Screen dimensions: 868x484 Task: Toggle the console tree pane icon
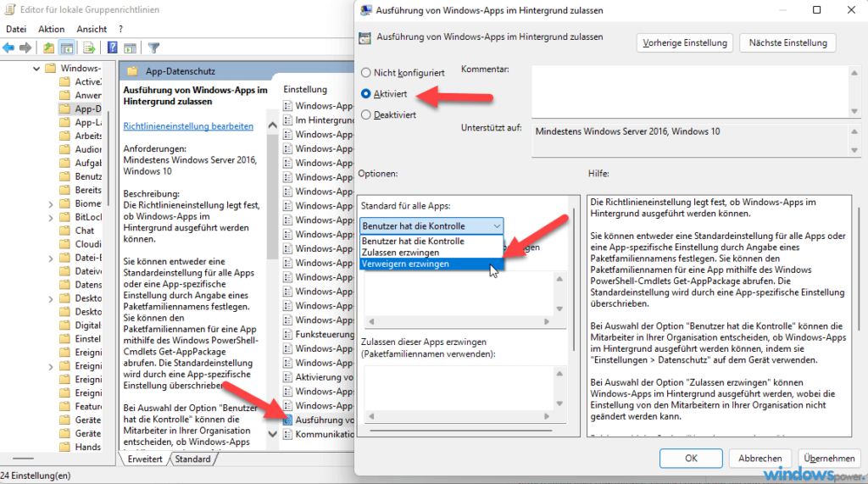[x=67, y=48]
